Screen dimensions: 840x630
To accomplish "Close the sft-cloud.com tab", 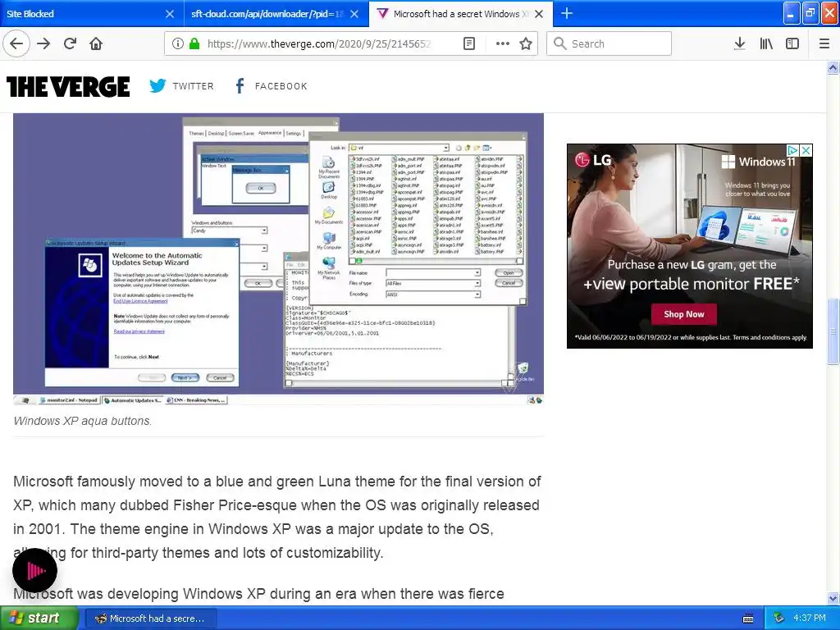I will [x=354, y=14].
